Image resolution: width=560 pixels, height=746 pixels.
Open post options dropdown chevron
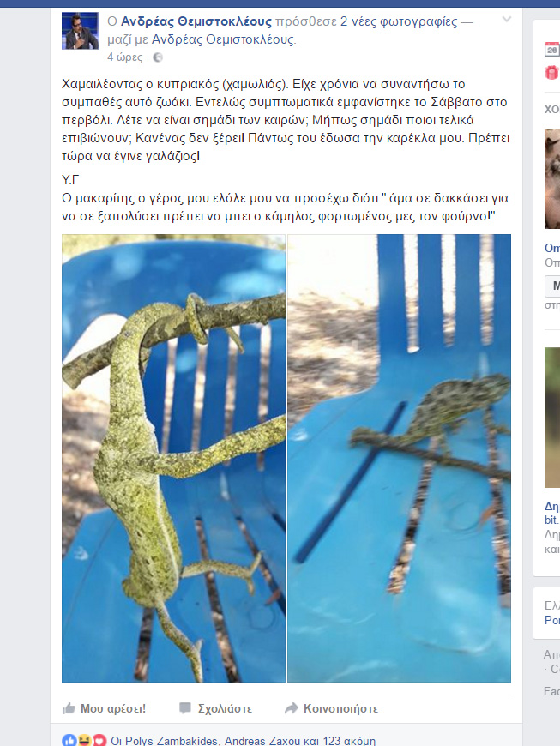(507, 20)
